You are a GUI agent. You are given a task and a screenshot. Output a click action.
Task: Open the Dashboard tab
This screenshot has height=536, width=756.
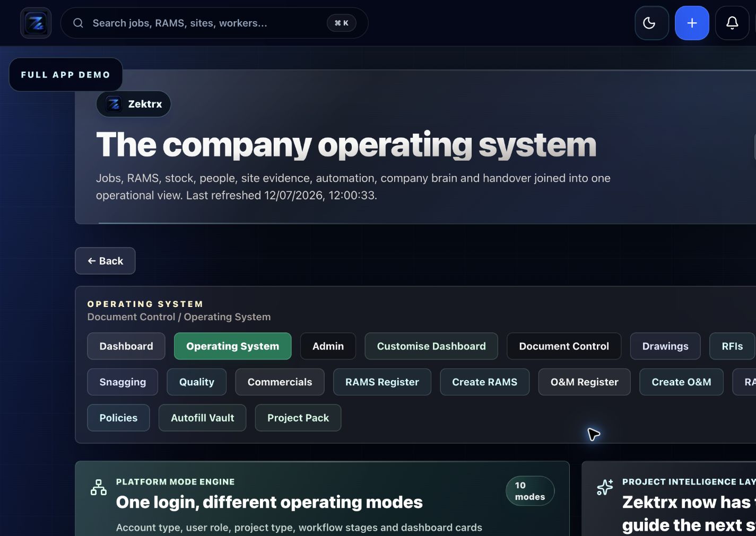coord(126,346)
